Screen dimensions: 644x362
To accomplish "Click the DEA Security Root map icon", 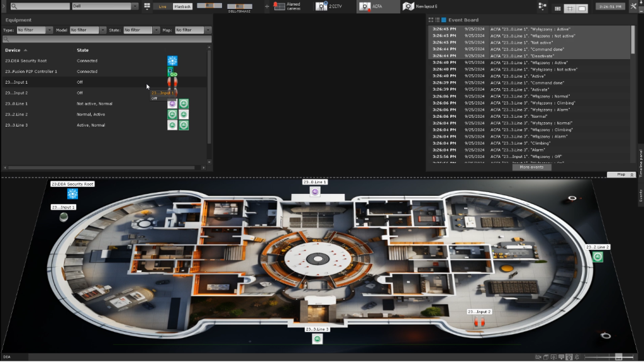I will [x=72, y=194].
